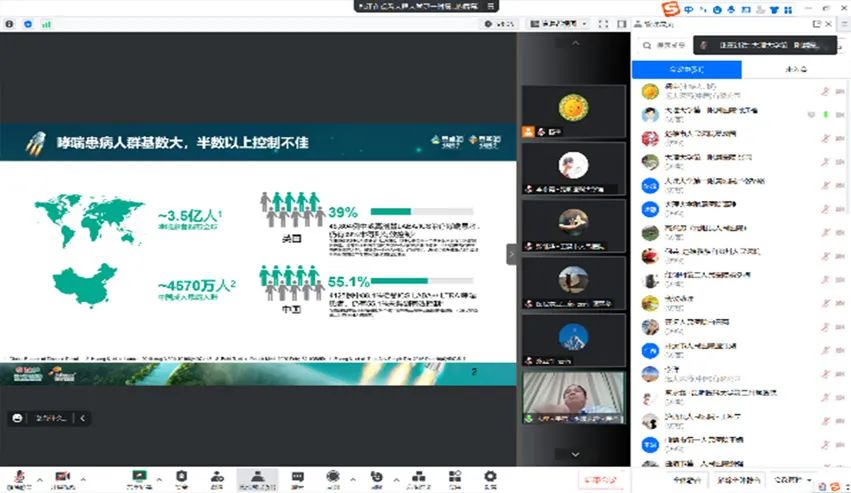Click the security shield icon
This screenshot has width=851, height=493.
[x=181, y=477]
